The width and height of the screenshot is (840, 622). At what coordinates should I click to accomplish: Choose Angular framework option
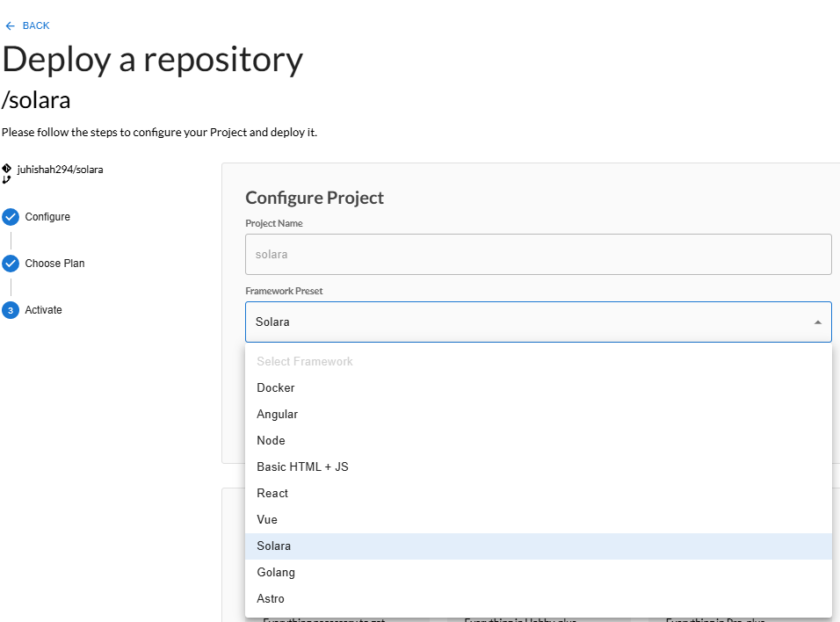(x=278, y=414)
